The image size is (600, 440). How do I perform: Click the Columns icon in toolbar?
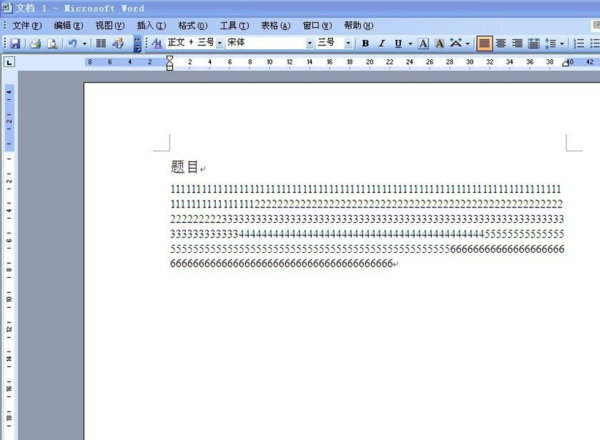pos(101,43)
